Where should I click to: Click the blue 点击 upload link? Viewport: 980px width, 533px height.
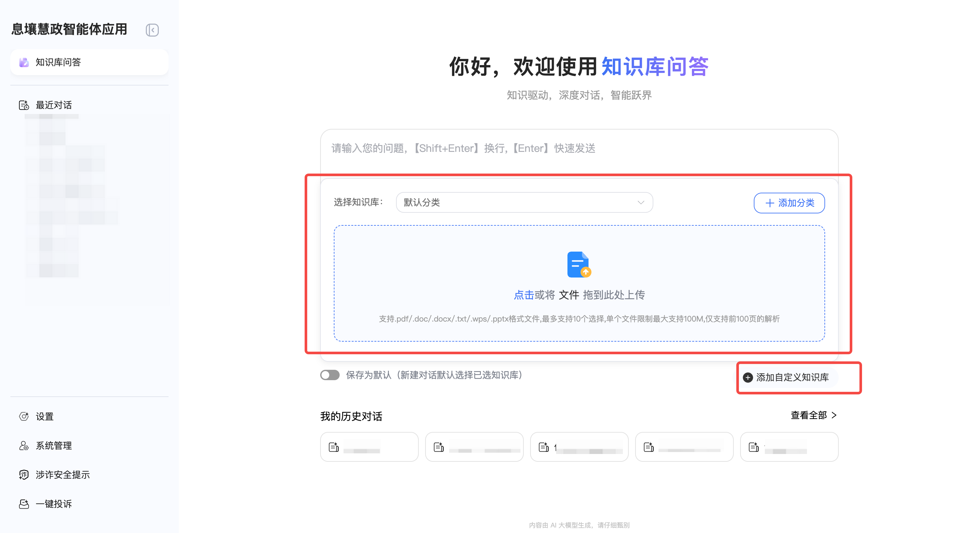click(524, 295)
